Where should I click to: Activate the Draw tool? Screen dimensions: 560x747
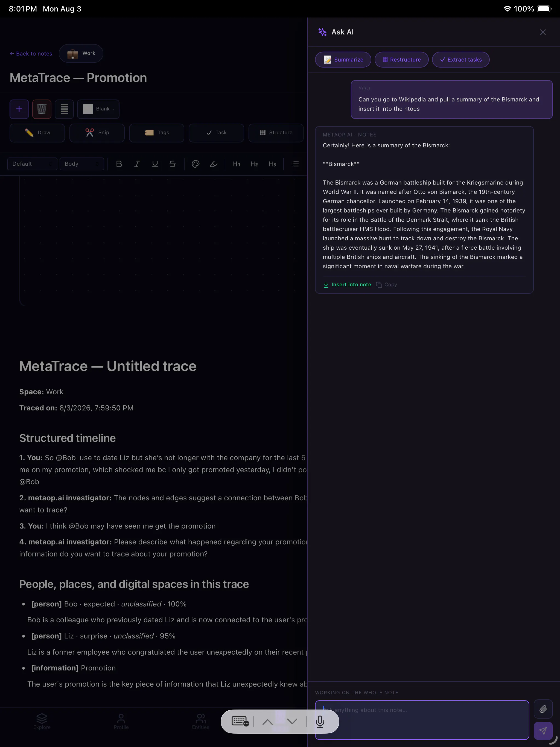tap(37, 133)
